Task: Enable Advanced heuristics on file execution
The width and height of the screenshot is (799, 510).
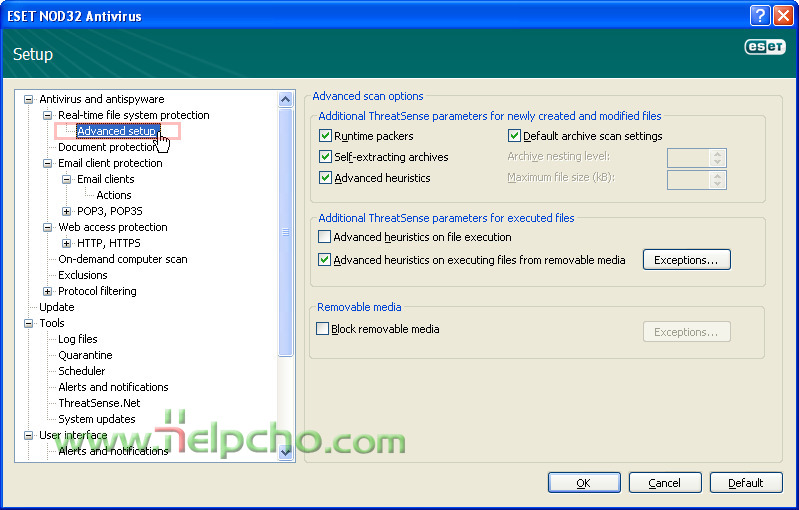Action: [x=324, y=237]
